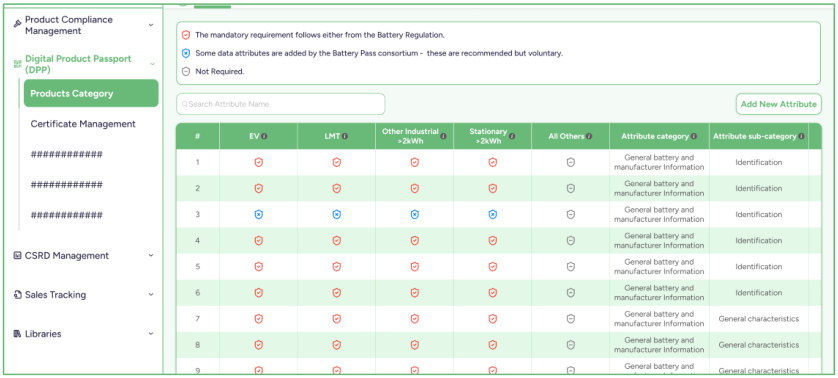The image size is (838, 378).
Task: Collapse Digital Product Passport (DPP) chevron
Action: [x=152, y=64]
